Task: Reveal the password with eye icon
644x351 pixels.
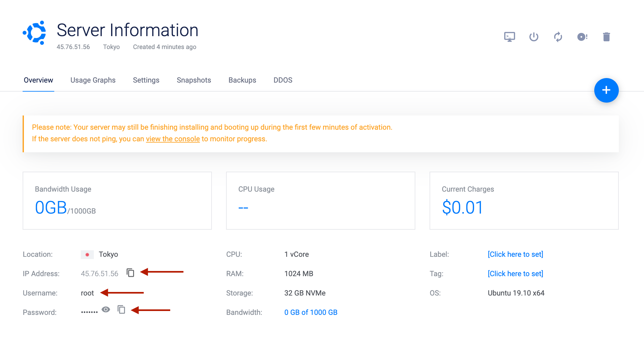Action: pos(106,310)
